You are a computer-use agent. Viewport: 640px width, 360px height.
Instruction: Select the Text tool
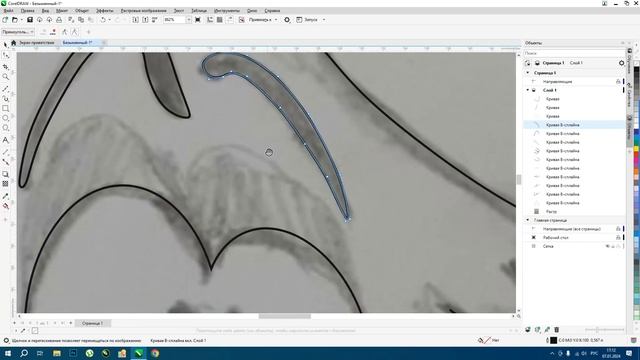pyautogui.click(x=5, y=140)
